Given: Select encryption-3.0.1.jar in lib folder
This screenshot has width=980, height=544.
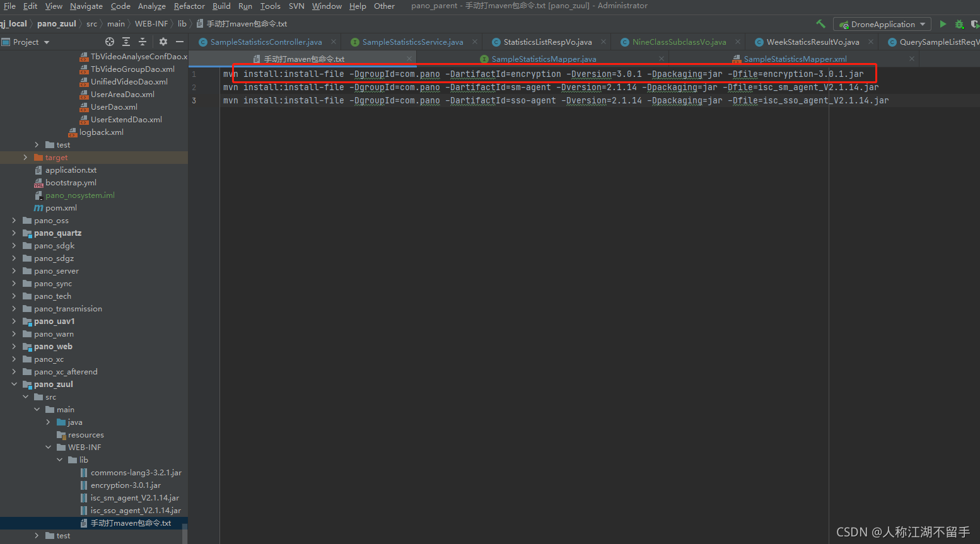Looking at the screenshot, I should [125, 485].
